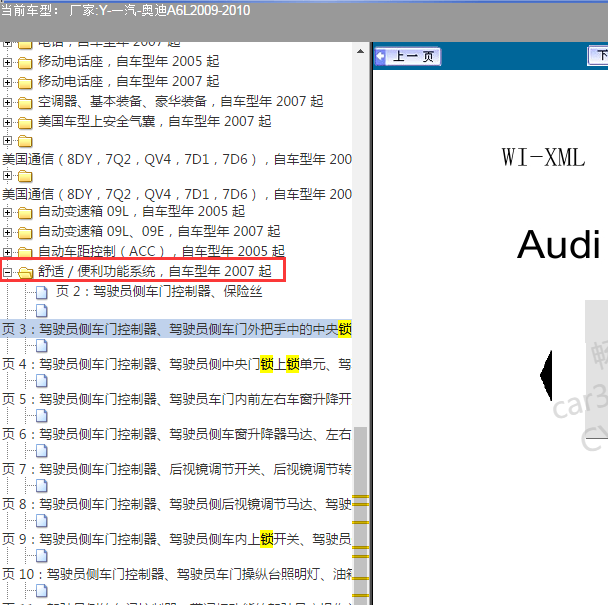Select 美国车型上安全气囊 2007 entry
Image resolution: width=608 pixels, height=605 pixels.
click(x=154, y=122)
